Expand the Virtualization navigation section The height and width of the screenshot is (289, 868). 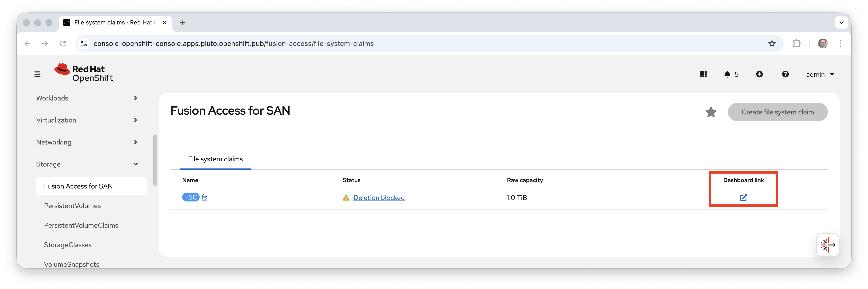87,120
